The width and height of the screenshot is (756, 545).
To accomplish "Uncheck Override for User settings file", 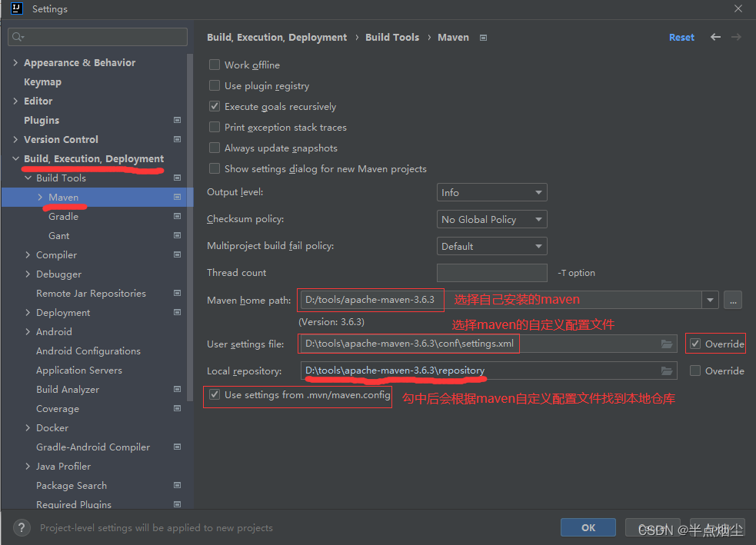I will (x=695, y=344).
